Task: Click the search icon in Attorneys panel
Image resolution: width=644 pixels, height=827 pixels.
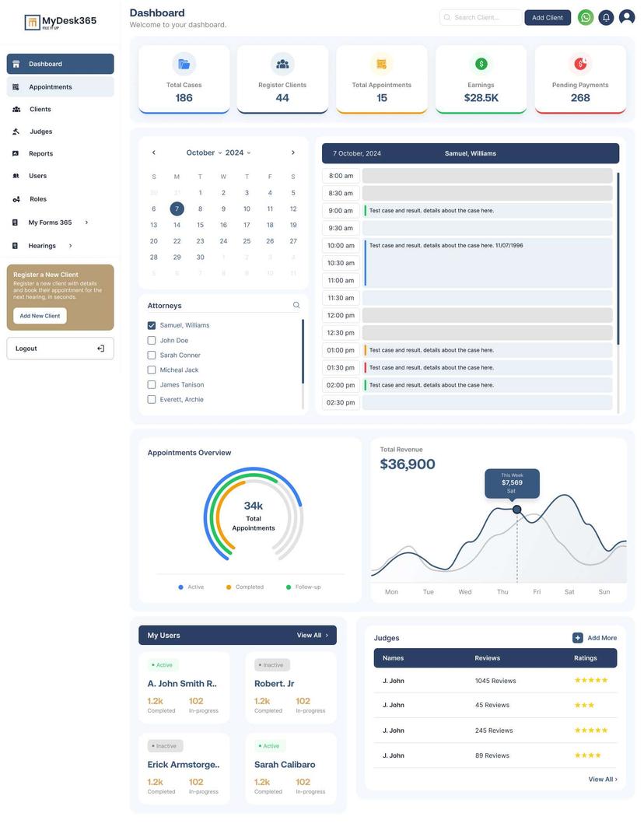Action: click(x=296, y=305)
